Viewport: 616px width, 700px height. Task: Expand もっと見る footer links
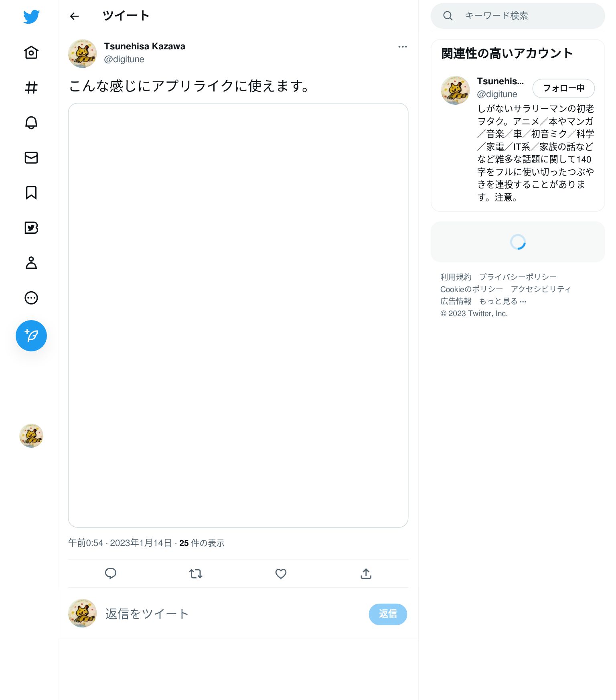pyautogui.click(x=503, y=301)
